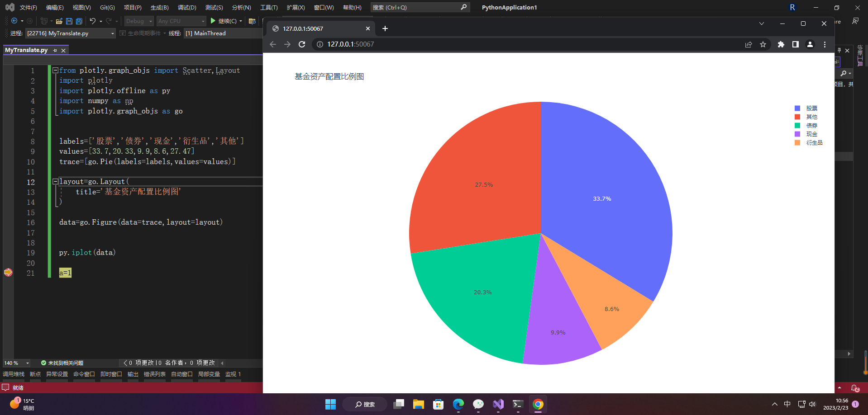Open the 工具(T) menu
This screenshot has height=415, width=868.
point(269,8)
